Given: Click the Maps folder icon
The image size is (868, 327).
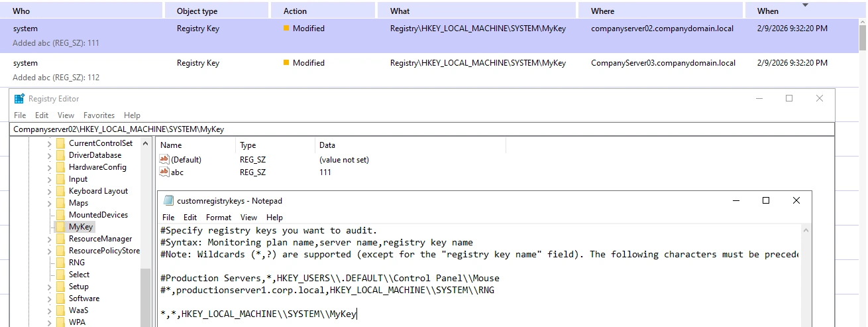Looking at the screenshot, I should tap(61, 203).
